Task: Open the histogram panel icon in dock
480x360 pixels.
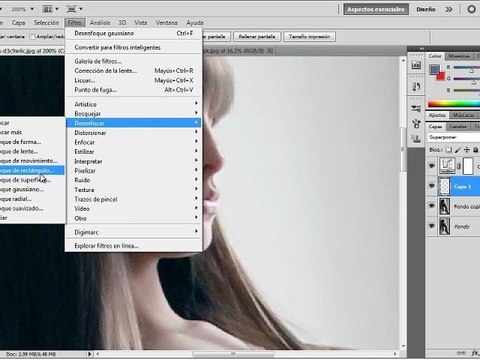Action: [416, 65]
